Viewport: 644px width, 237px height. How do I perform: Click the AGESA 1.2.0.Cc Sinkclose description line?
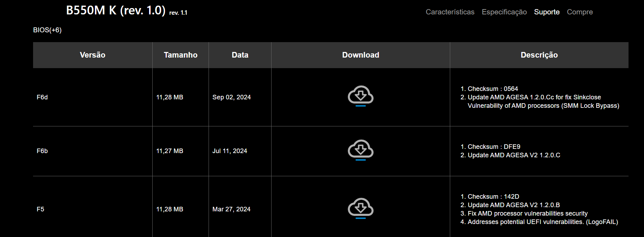(534, 97)
